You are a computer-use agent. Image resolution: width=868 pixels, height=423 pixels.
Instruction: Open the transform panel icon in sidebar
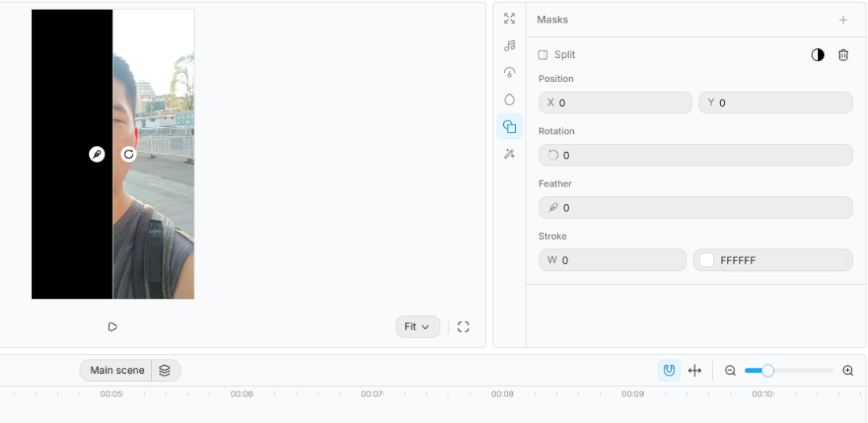[510, 18]
